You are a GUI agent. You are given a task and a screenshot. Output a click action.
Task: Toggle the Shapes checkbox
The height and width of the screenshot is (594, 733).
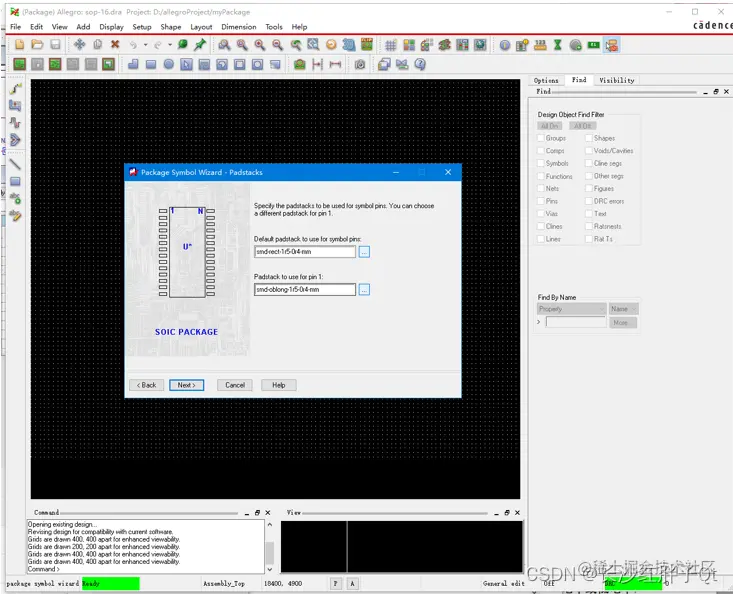[x=589, y=138]
